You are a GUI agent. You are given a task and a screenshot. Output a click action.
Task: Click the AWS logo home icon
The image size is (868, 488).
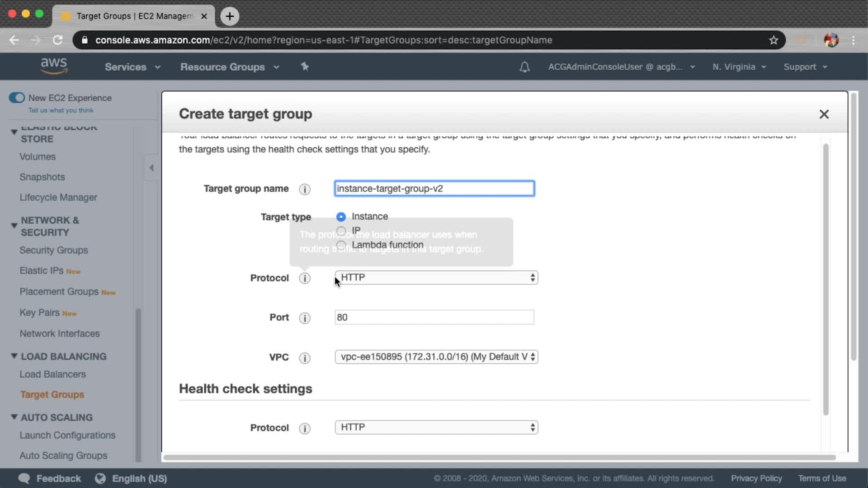click(54, 66)
